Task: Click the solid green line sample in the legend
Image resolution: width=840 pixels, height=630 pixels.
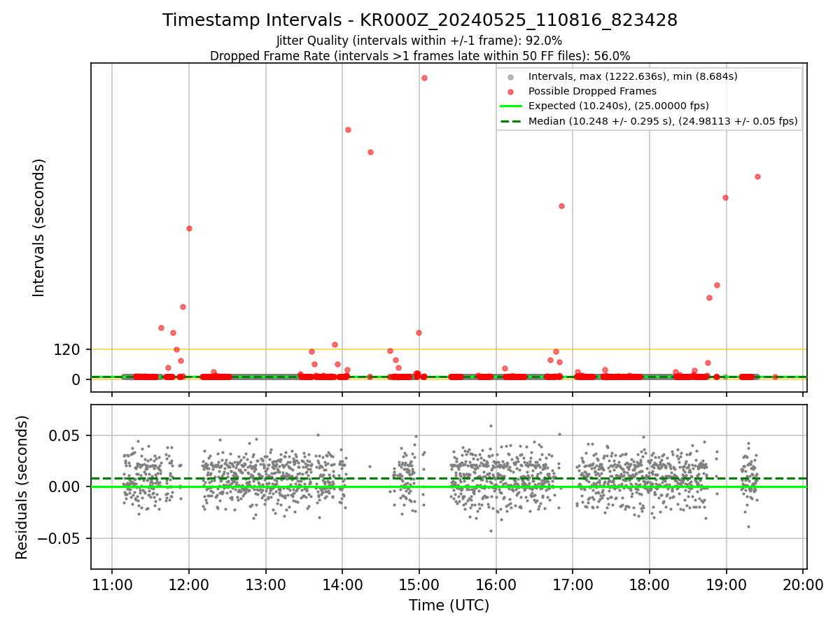Action: 511,106
